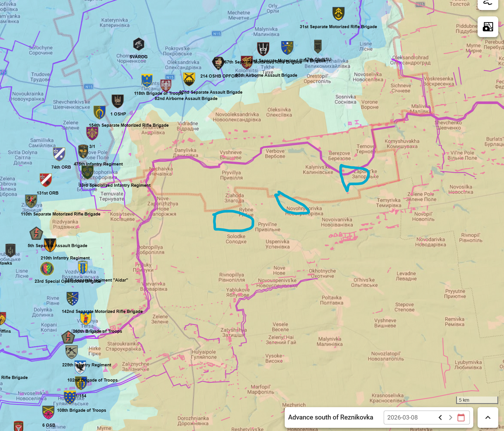Click the Danylivka town label

coord(185,153)
